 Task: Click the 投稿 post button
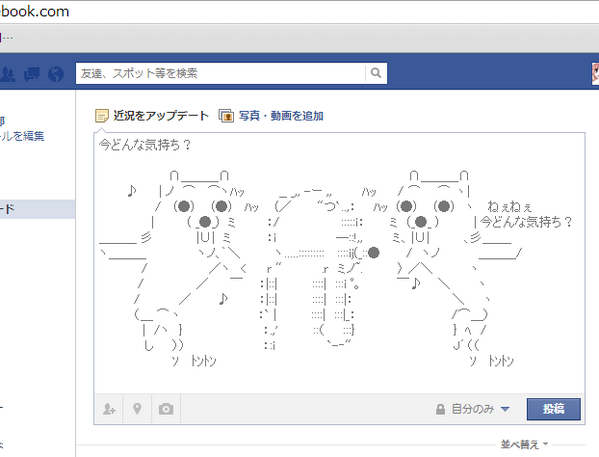pyautogui.click(x=554, y=409)
